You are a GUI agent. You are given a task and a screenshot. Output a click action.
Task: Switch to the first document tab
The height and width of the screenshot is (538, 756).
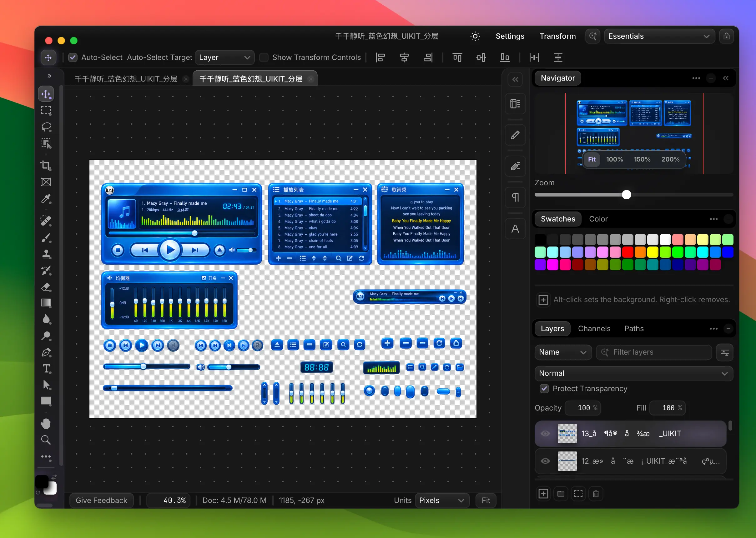[x=126, y=79]
